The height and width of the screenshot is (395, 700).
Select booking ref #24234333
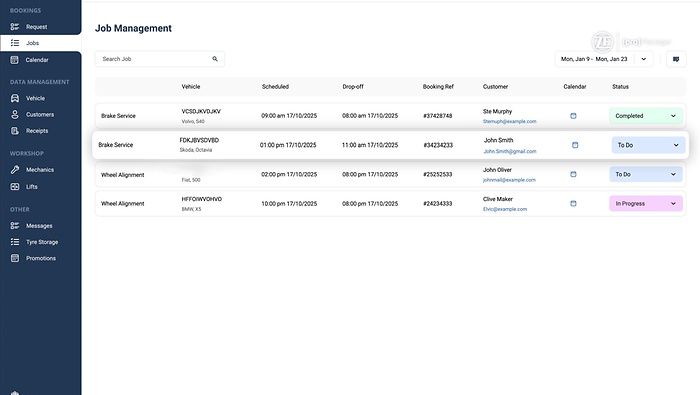point(438,204)
